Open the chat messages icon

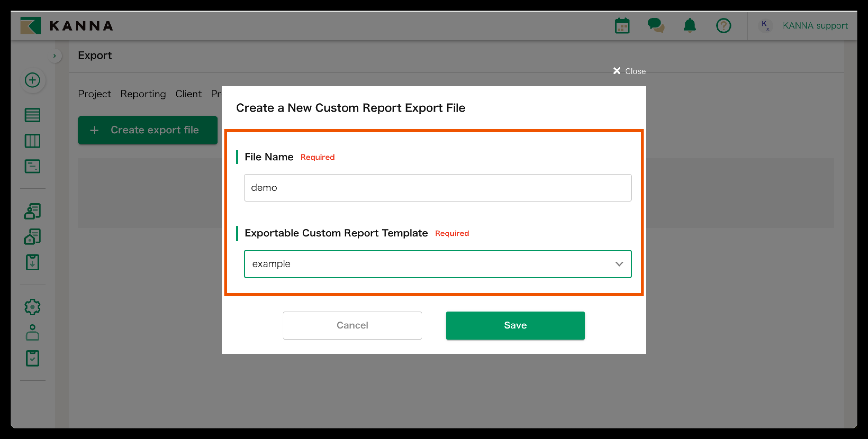pyautogui.click(x=656, y=26)
